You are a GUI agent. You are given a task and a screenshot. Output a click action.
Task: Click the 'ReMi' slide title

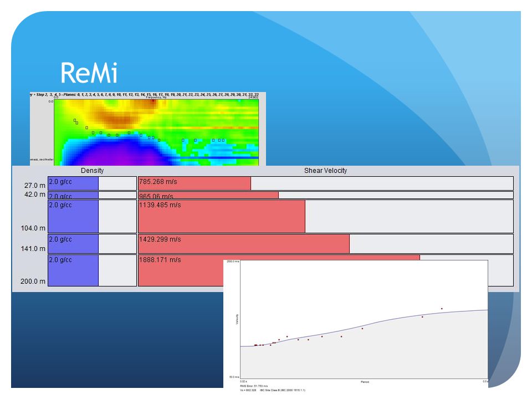coord(89,73)
